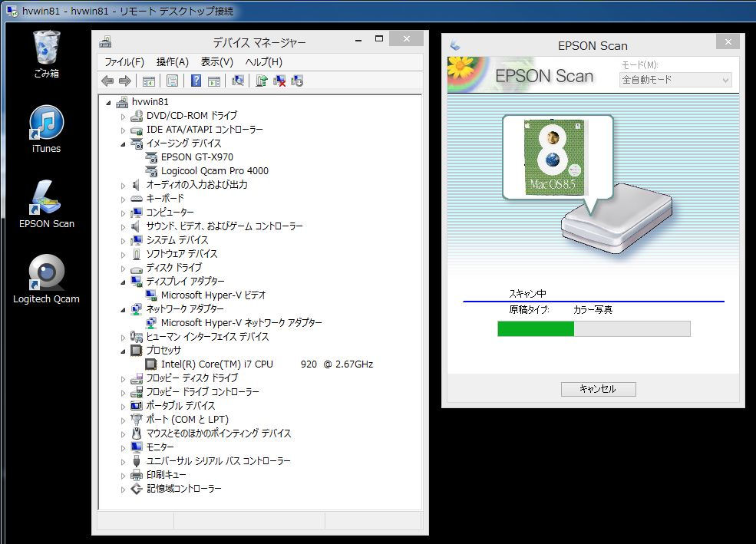Click Update driver software toolbar icon

[261, 81]
